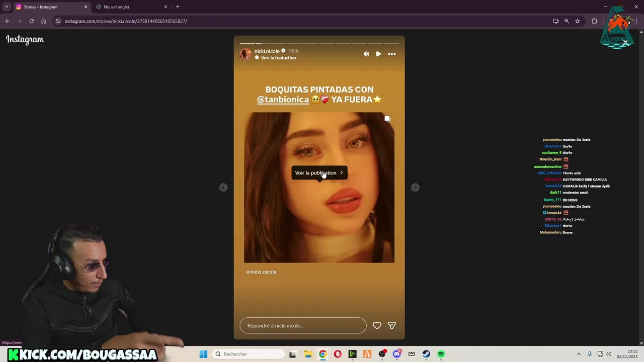Open the @nicki.nicole tag below the post
644x362 pixels.
coord(261,272)
